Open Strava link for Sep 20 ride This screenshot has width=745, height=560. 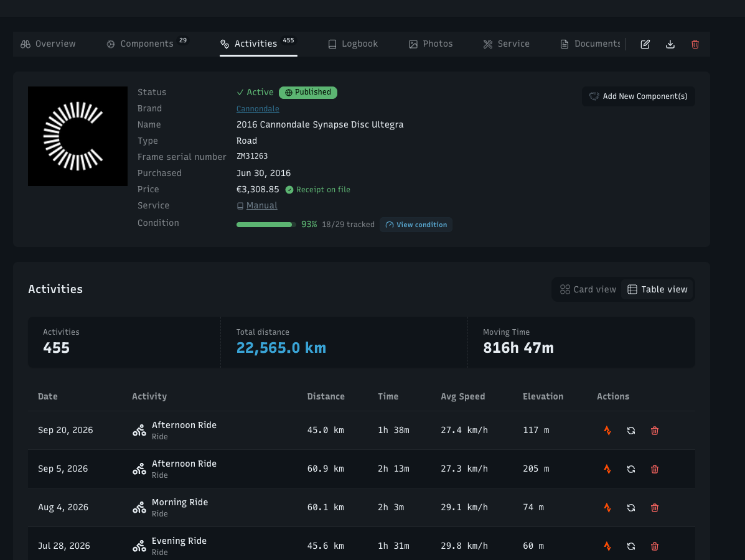(x=607, y=431)
